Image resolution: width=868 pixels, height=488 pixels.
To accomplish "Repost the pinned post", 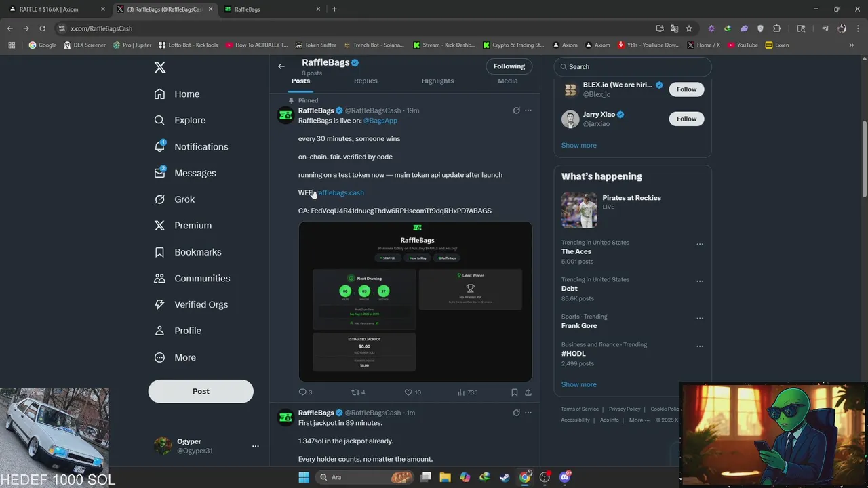I will pos(358,392).
